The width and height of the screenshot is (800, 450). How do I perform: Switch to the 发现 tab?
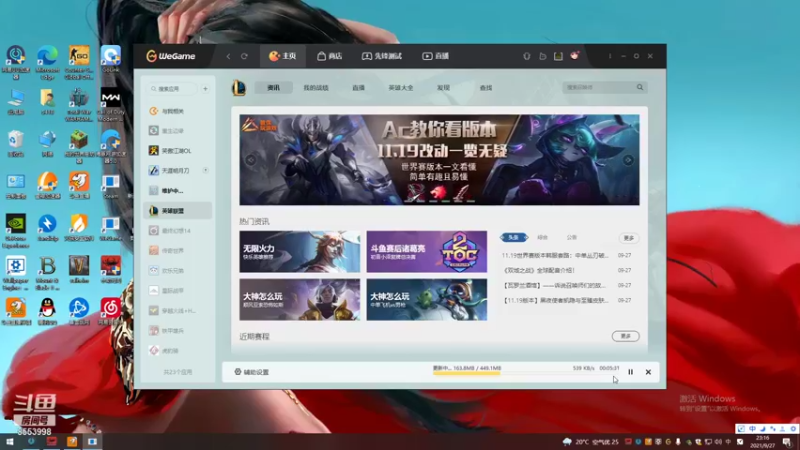pyautogui.click(x=443, y=88)
